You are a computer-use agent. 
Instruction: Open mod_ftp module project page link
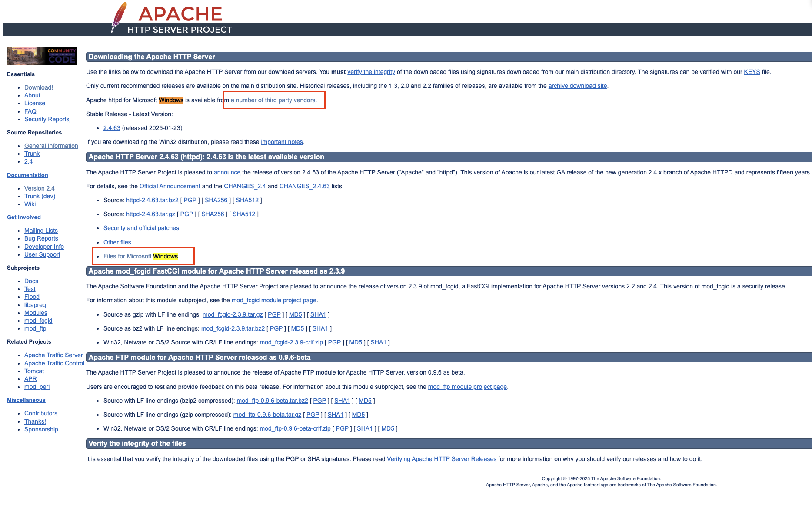pos(467,387)
